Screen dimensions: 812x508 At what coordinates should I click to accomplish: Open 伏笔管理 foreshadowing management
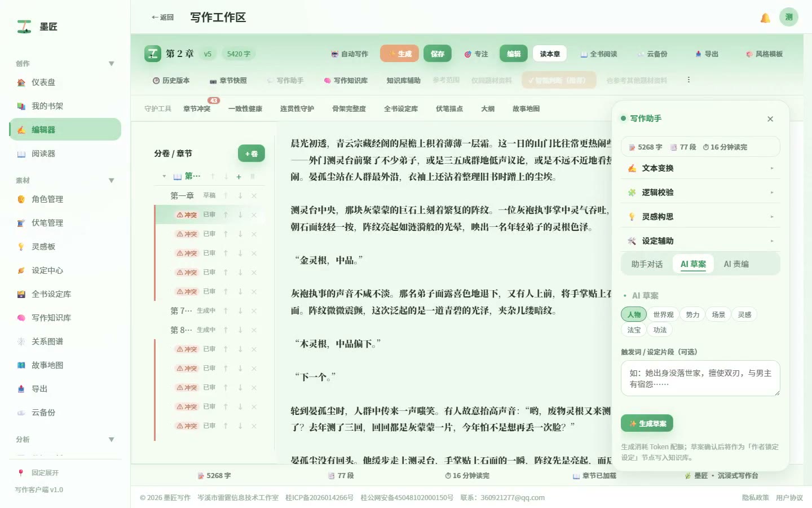tap(65, 223)
